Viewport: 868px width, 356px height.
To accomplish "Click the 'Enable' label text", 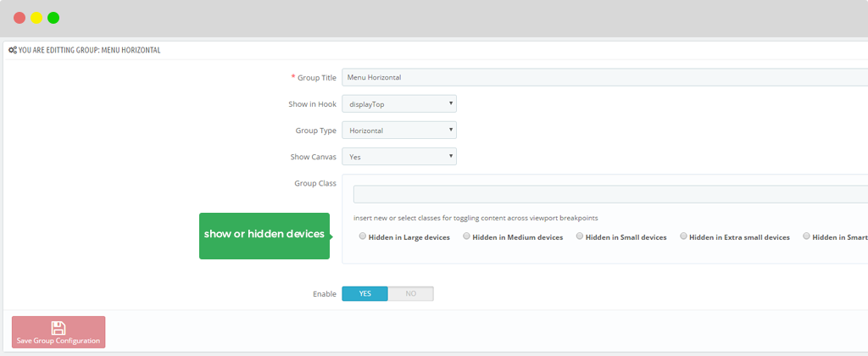I will [325, 294].
